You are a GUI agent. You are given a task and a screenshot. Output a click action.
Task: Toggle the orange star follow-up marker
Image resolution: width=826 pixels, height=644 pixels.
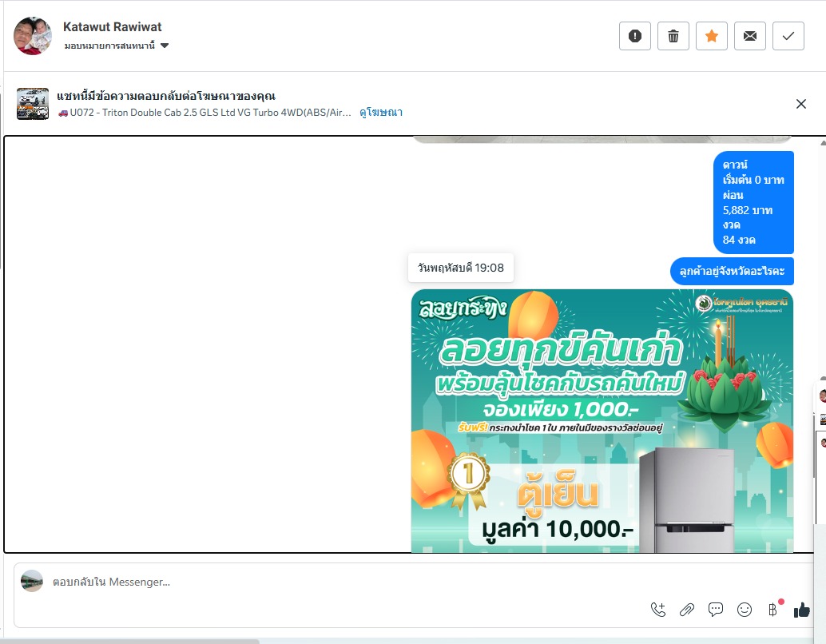(712, 36)
